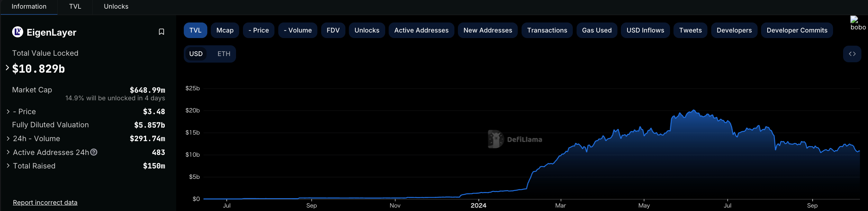Click the Total Raised value $150m

(x=154, y=166)
